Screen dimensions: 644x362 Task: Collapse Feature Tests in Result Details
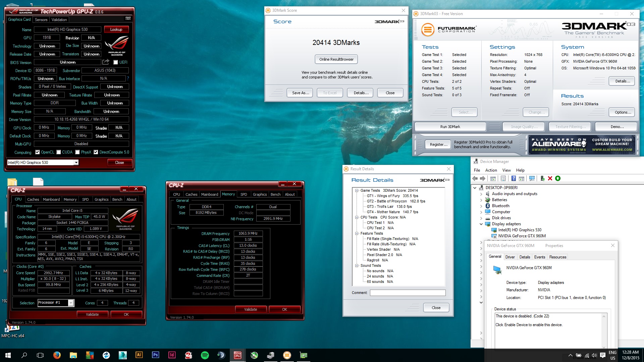pos(357,233)
